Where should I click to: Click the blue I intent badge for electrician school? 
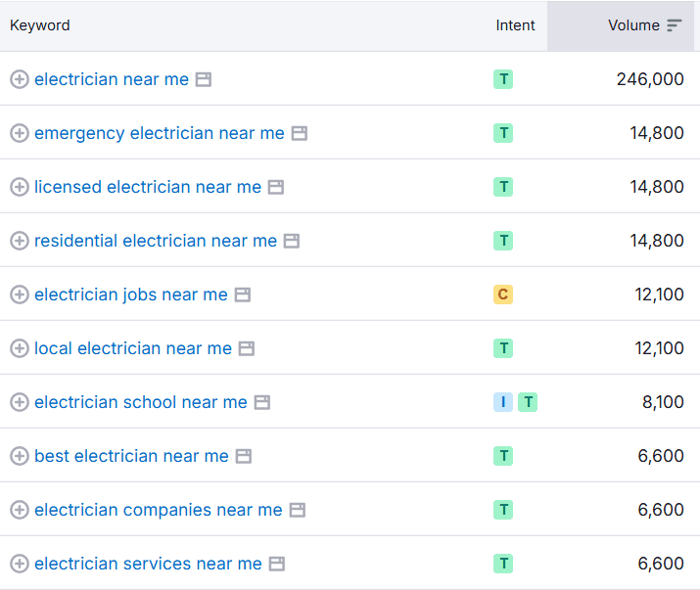[x=503, y=402]
